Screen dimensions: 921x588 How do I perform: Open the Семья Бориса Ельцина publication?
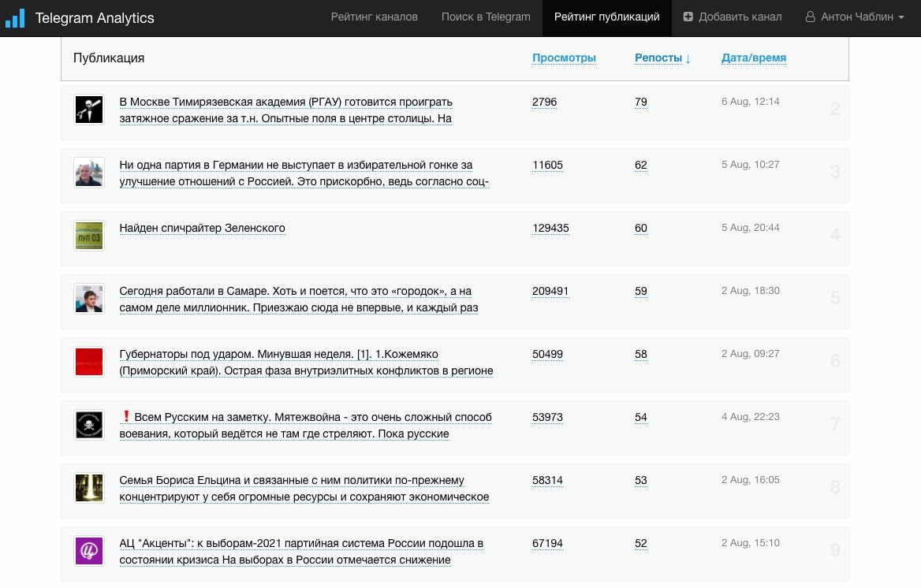(x=304, y=488)
